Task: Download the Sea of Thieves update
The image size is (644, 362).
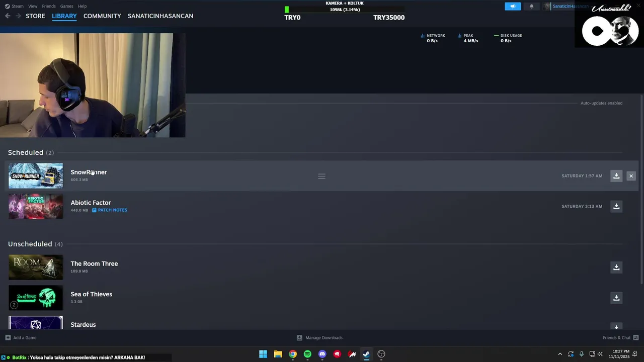Action: 616,298
